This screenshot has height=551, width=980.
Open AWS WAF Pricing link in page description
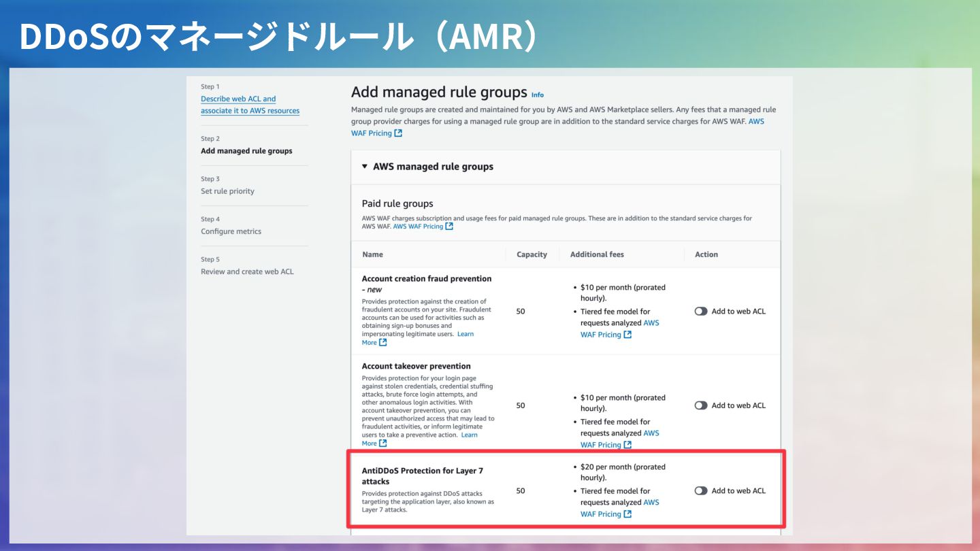(x=557, y=127)
